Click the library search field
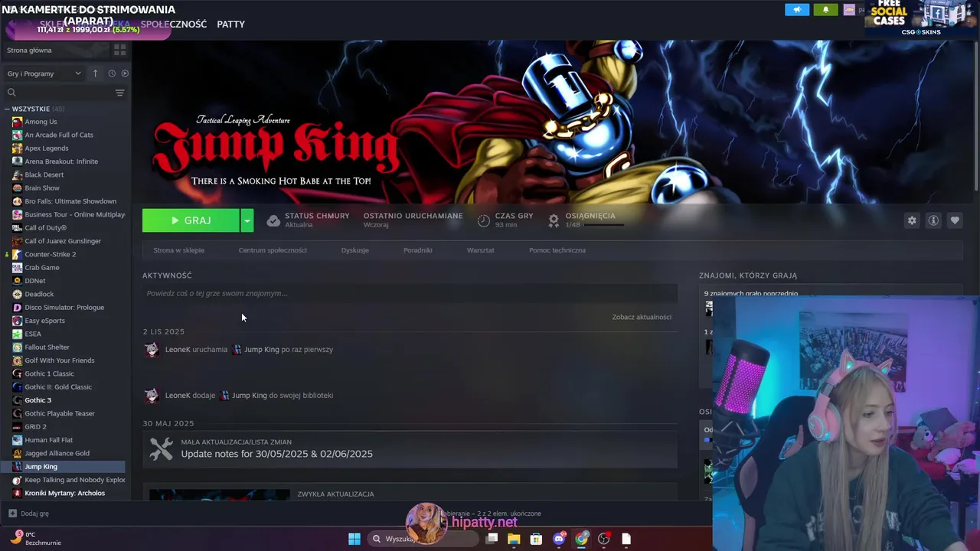This screenshot has height=551, width=980. (60, 93)
